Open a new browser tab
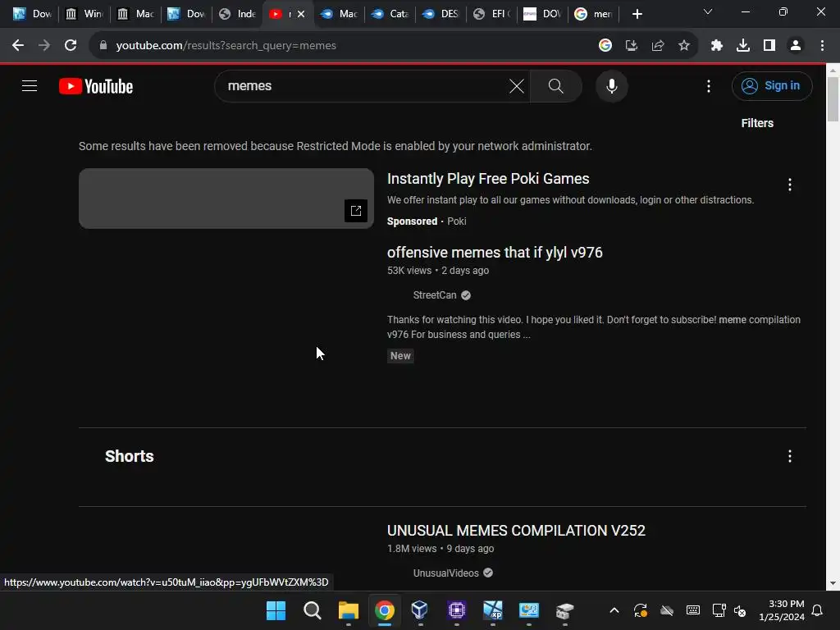This screenshot has height=630, width=840. coord(637,14)
